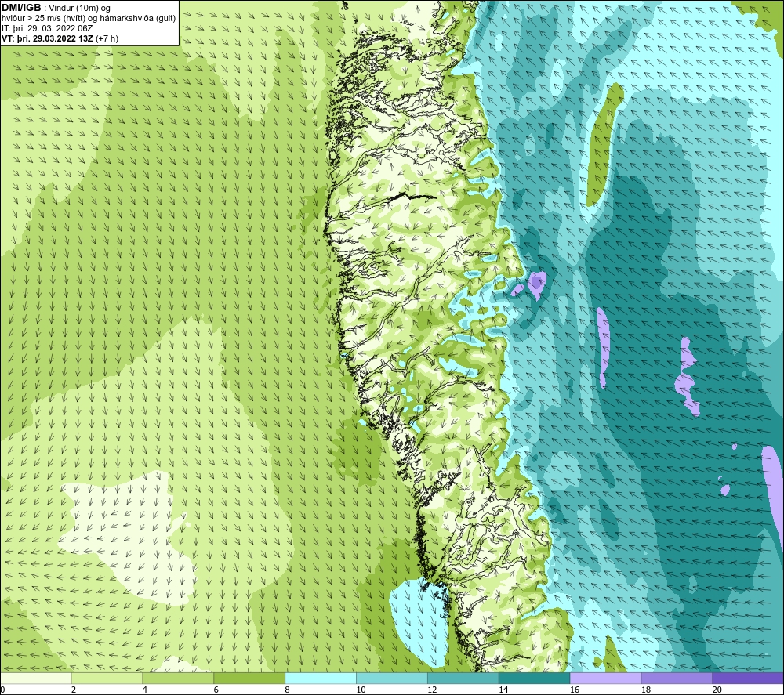Click the legend scale label '16'
The width and height of the screenshot is (784, 695).
pos(575,690)
